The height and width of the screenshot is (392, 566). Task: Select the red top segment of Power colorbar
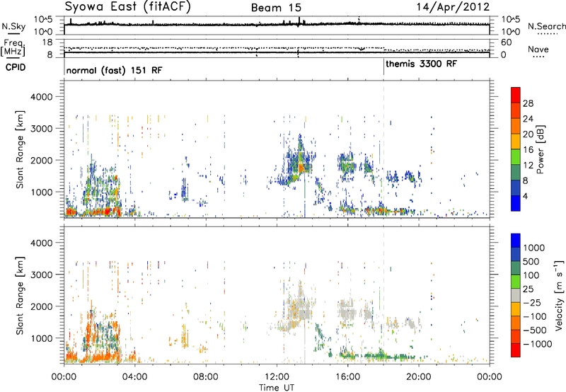tap(516, 96)
